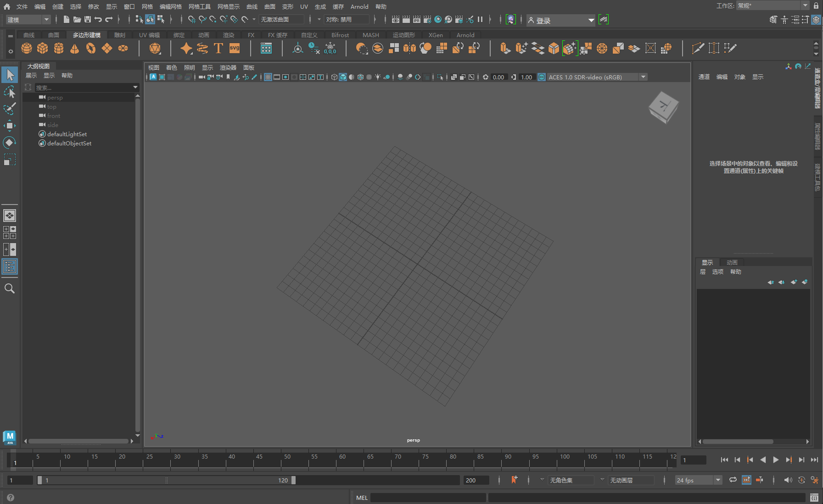The image size is (823, 504).
Task: Create a polygon cube from the shelf
Action: [x=43, y=48]
